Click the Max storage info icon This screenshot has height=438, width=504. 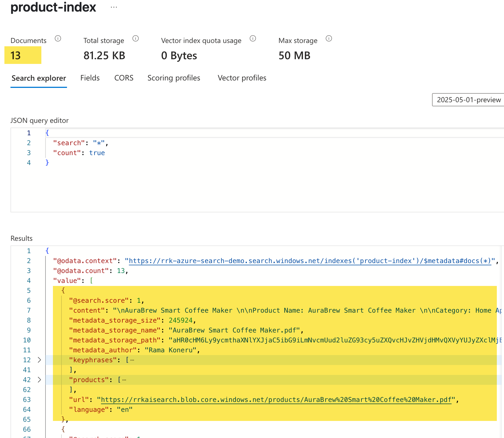[x=329, y=39]
